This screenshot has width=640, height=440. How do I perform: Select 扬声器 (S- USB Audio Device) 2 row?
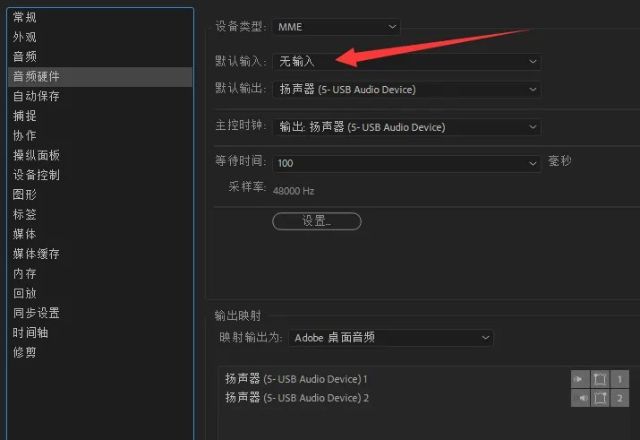click(297, 398)
